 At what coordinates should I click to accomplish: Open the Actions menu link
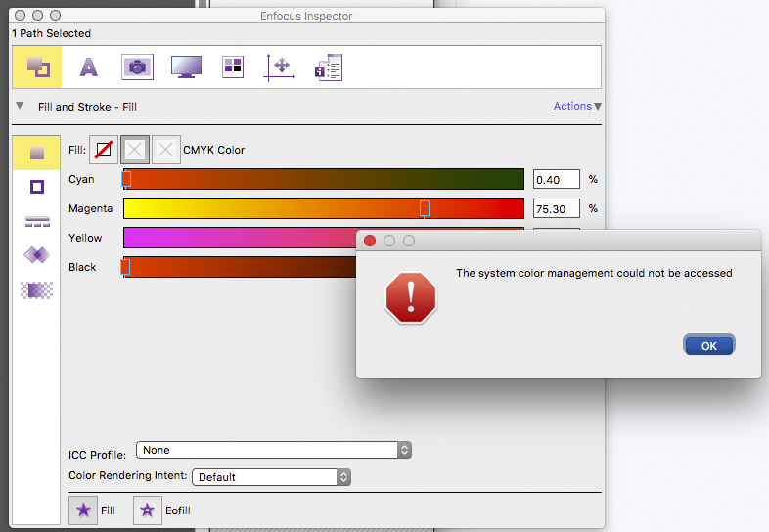(x=572, y=106)
